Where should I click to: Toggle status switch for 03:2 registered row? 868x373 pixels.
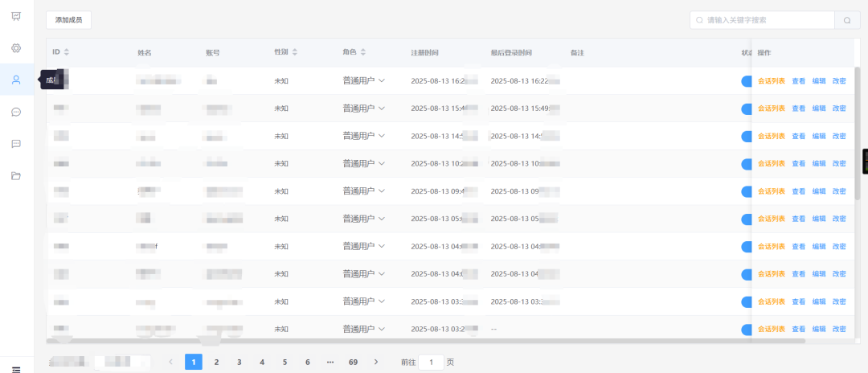(746, 330)
